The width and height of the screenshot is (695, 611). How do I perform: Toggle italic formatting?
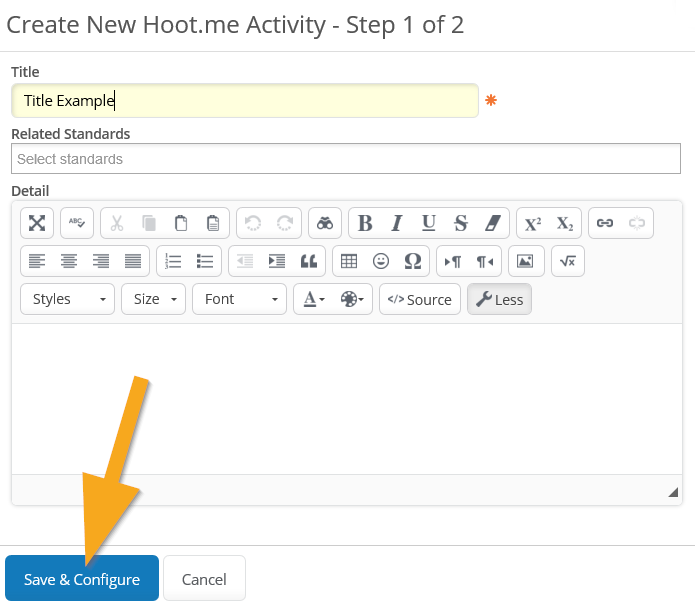(x=397, y=223)
